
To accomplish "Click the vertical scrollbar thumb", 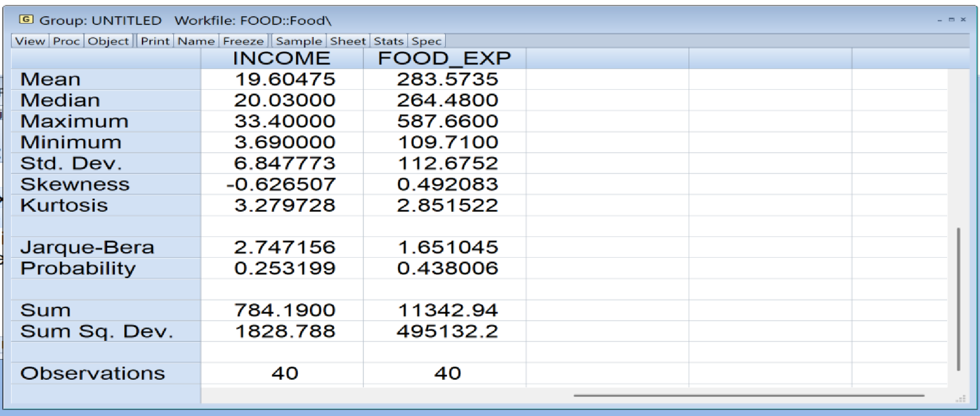I will pyautogui.click(x=958, y=299).
